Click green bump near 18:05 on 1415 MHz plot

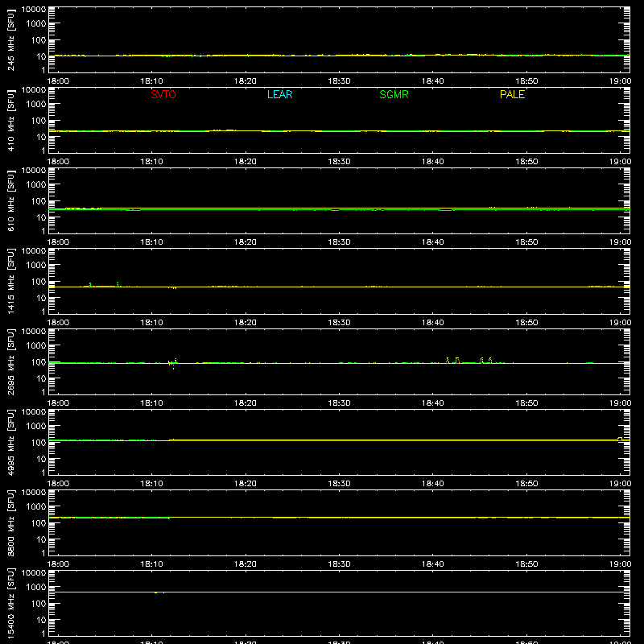click(104, 285)
